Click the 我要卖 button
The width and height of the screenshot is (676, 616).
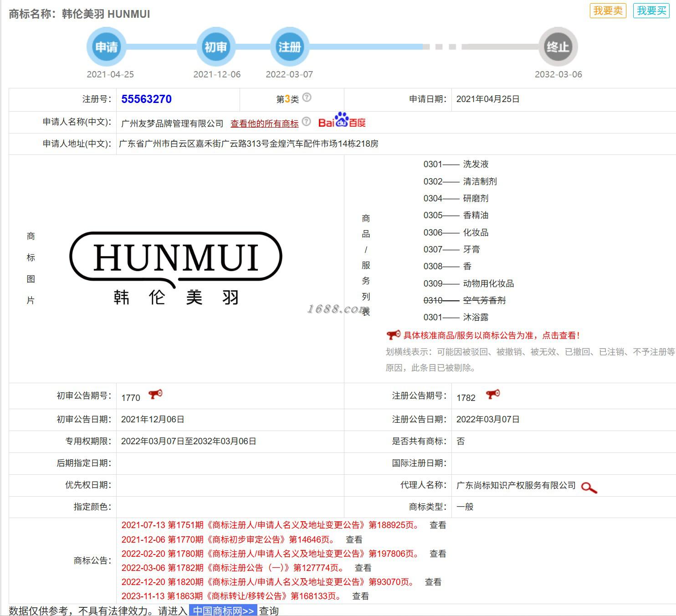point(608,10)
